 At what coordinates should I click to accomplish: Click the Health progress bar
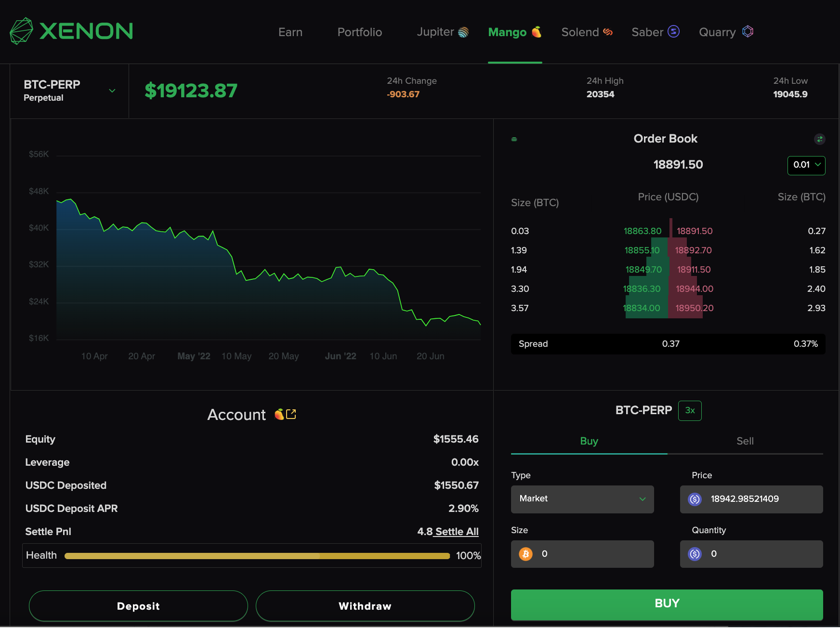point(257,556)
